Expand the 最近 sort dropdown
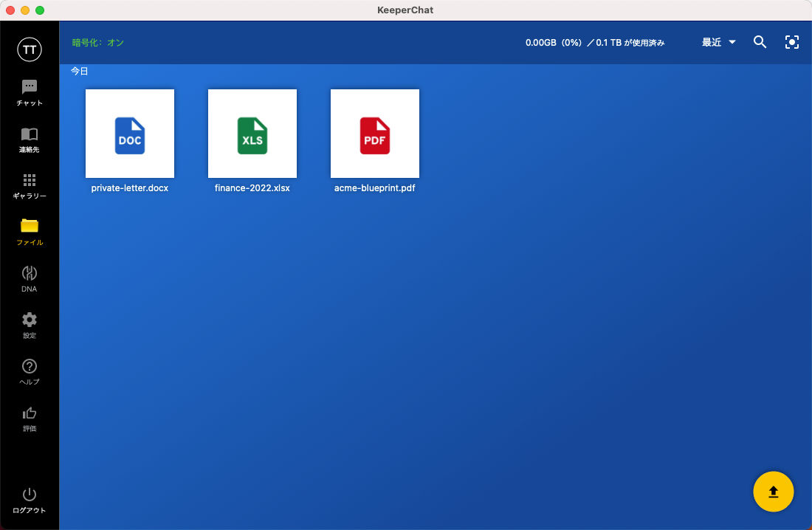This screenshot has width=812, height=530. coord(719,42)
